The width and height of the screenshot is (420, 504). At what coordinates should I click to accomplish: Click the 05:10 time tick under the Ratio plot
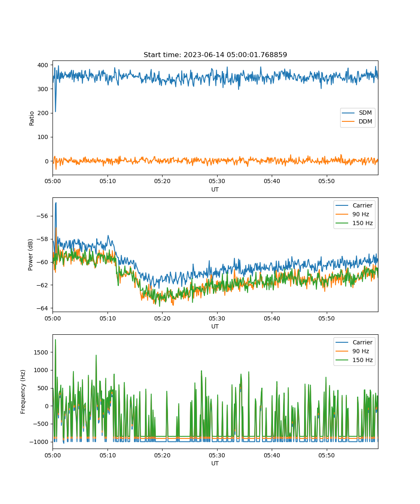[108, 181]
